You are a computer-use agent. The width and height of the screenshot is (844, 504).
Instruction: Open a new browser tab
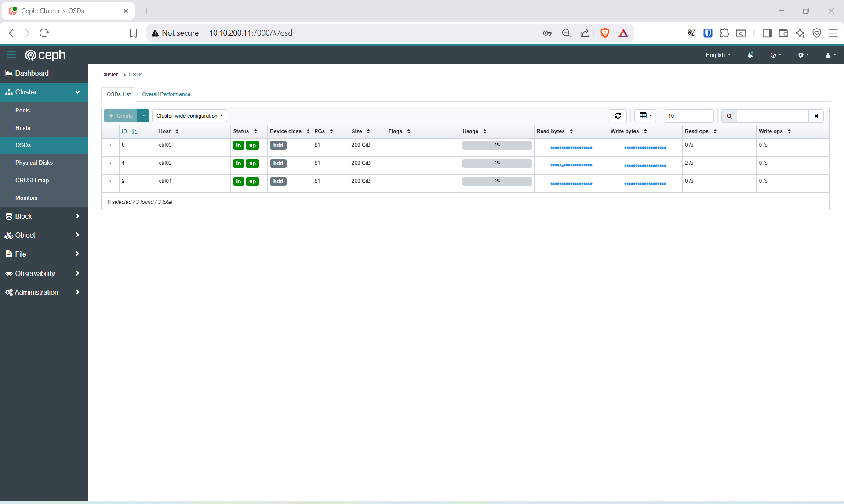pos(146,11)
